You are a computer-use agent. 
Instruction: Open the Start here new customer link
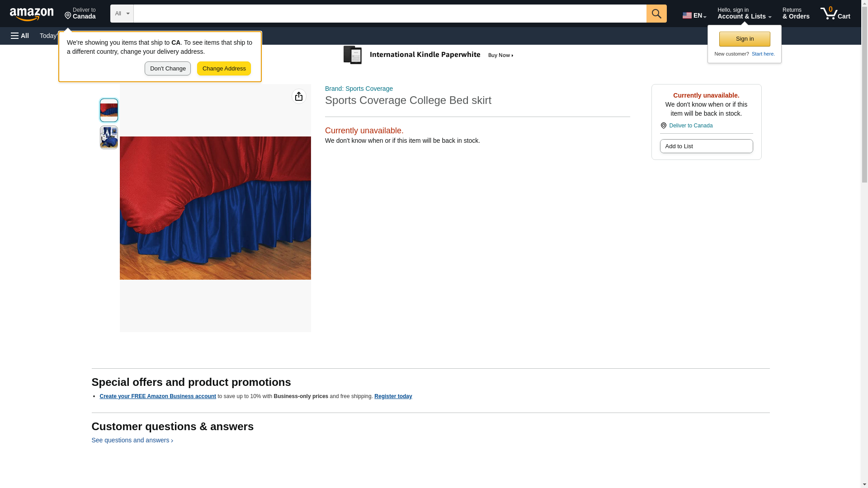(x=763, y=54)
